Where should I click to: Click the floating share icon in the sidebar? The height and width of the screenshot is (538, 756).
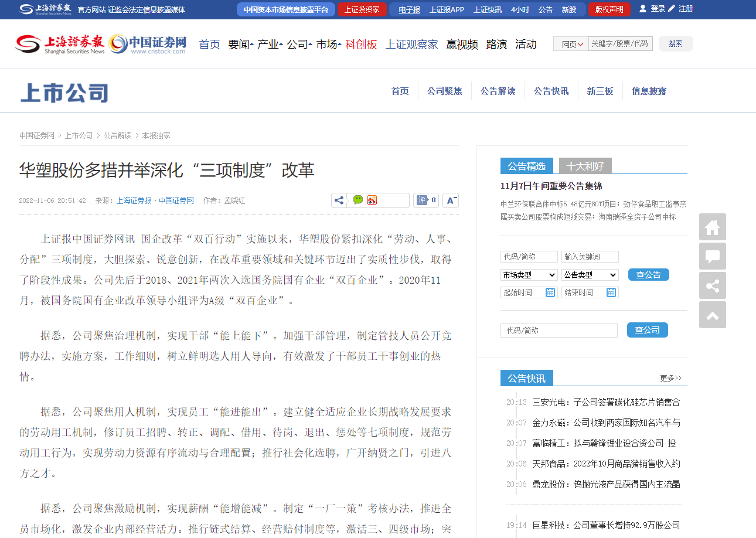coord(712,286)
